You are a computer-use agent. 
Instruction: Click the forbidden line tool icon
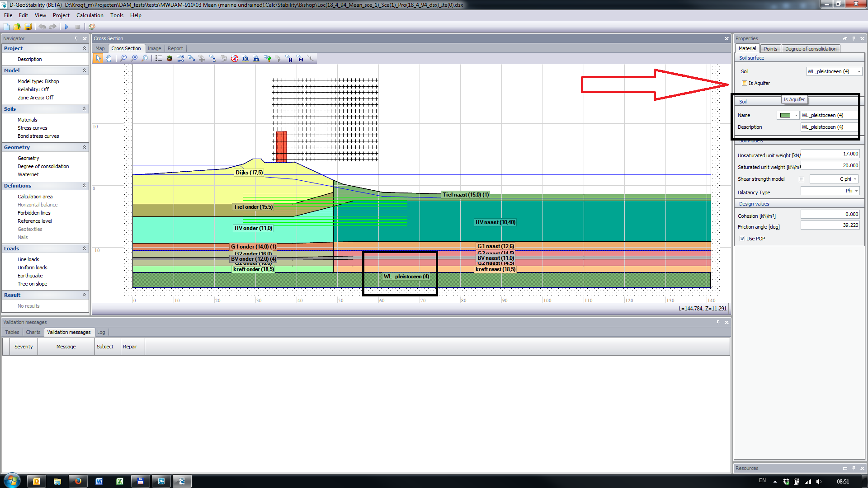(x=234, y=59)
